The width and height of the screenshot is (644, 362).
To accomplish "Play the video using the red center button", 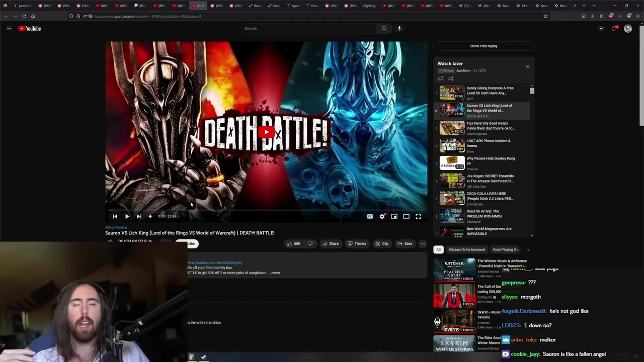I will pos(266,132).
